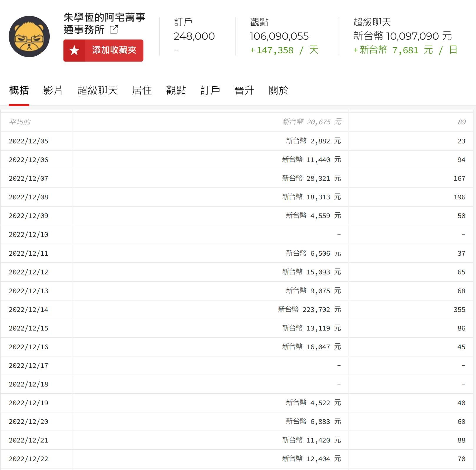Click the 平均的 row label
Viewport: 476px width, 470px height.
click(x=20, y=122)
